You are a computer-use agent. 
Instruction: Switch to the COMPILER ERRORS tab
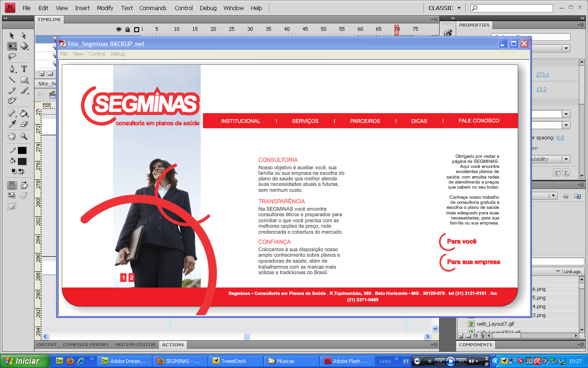pyautogui.click(x=86, y=345)
